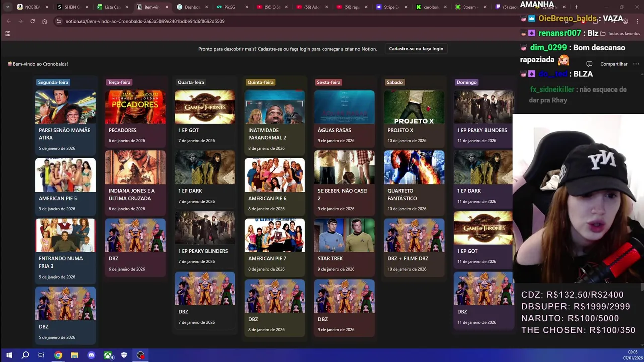Click the ENTRANDO NUMA FRIA 3 title
This screenshot has height=362, width=644.
coord(60,262)
